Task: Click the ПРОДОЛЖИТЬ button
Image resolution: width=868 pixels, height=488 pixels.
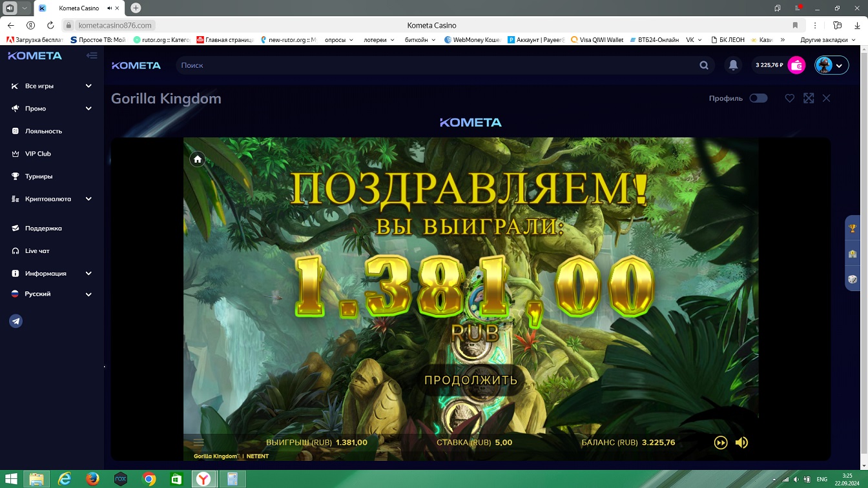Action: point(471,380)
